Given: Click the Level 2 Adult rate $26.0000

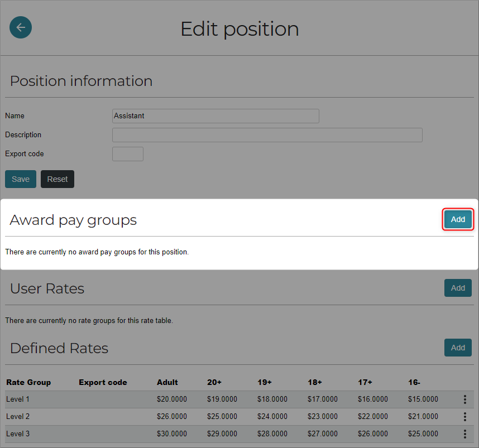Looking at the screenshot, I should pos(172,417).
